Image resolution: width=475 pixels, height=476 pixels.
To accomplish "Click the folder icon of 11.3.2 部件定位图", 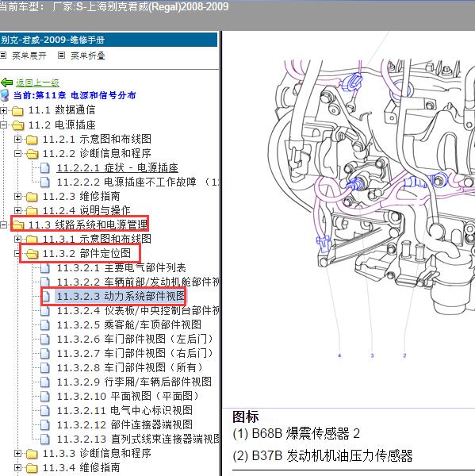I will (x=33, y=254).
